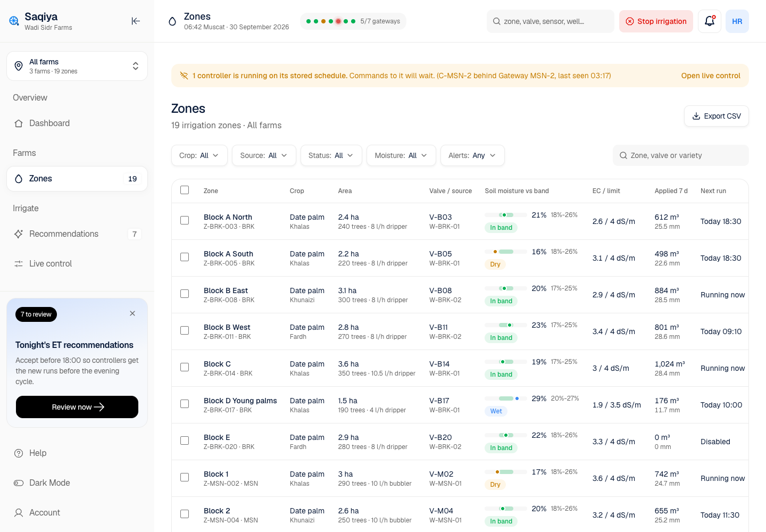Select the Block A North checkbox
This screenshot has width=766, height=532.
(x=185, y=220)
